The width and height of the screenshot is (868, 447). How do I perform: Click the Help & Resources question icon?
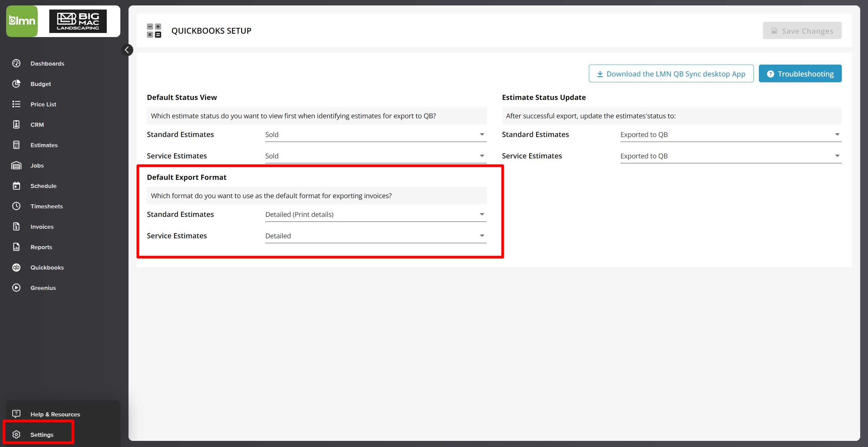(16, 414)
